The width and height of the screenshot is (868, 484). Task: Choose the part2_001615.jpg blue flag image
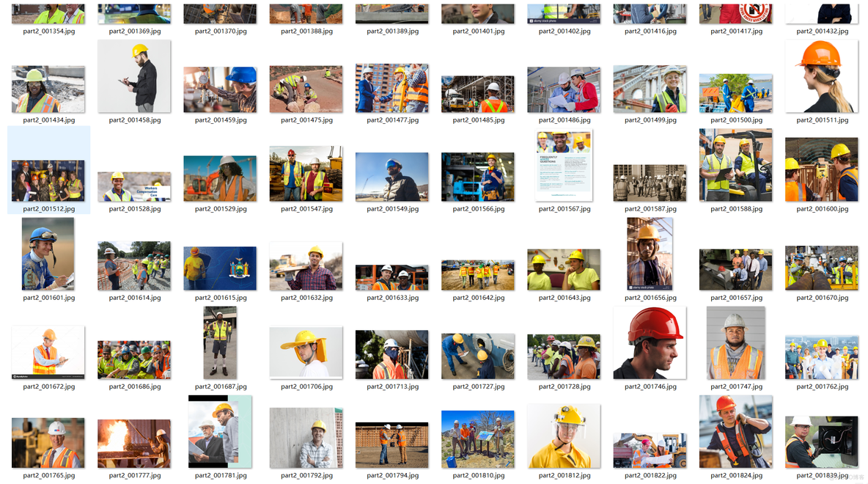[220, 268]
